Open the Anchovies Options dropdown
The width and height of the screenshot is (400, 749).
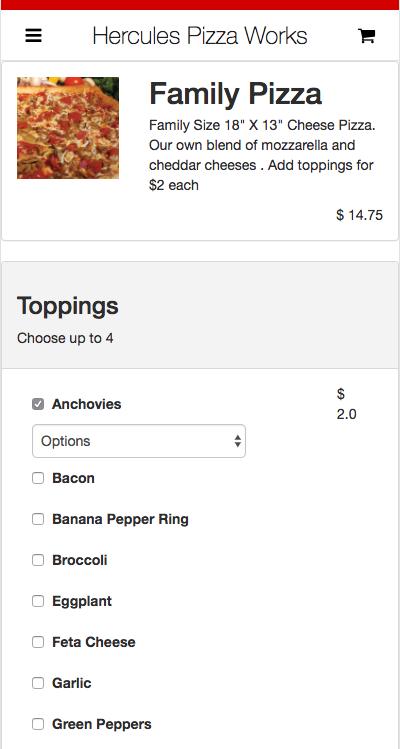click(x=139, y=441)
